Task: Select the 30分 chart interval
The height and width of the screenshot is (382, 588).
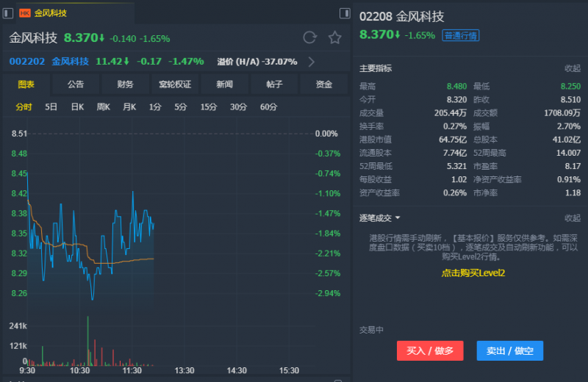Action: 238,107
